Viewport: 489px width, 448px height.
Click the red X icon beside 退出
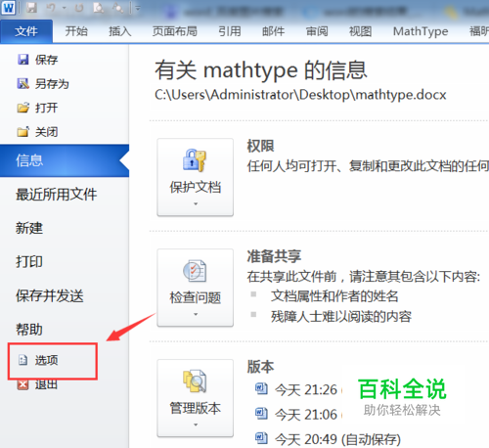click(x=22, y=384)
